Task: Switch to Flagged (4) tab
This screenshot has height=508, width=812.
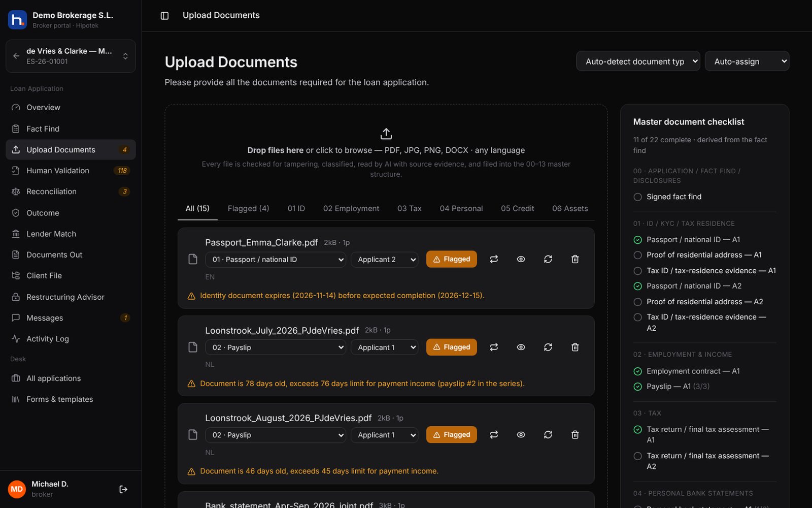Action: 248,208
